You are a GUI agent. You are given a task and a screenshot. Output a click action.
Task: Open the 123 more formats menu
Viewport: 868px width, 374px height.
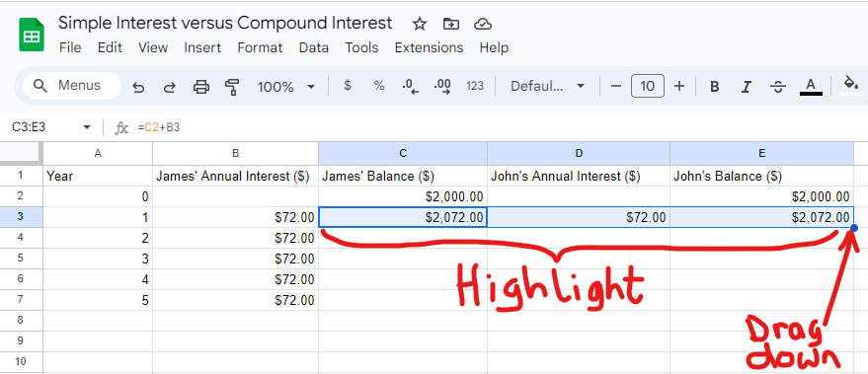(x=475, y=86)
